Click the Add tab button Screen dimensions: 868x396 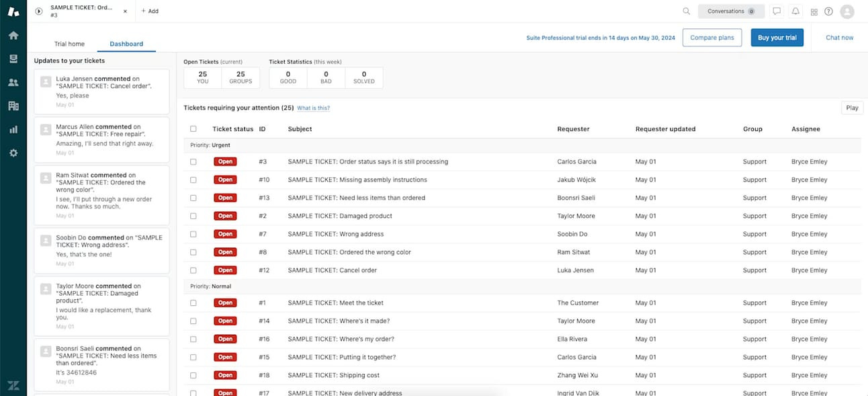(x=150, y=11)
